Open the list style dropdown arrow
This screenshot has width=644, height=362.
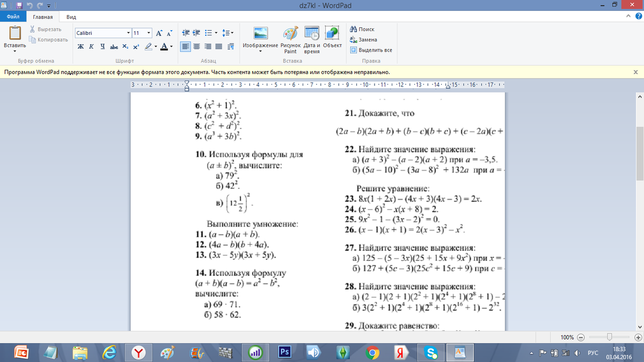tap(216, 33)
